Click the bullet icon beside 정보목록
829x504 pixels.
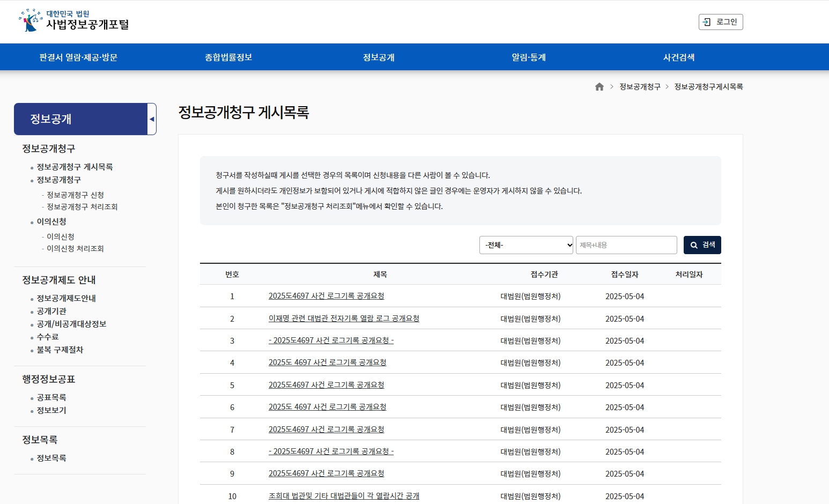[32, 458]
